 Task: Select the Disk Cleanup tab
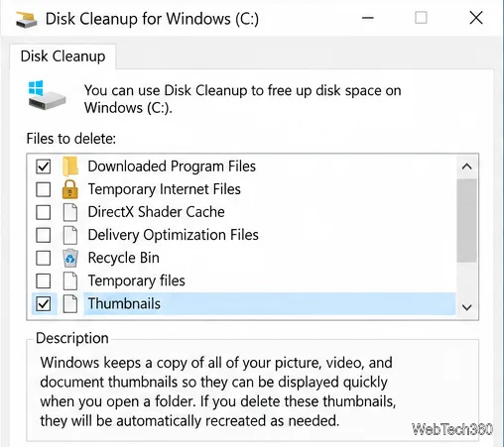pyautogui.click(x=63, y=56)
